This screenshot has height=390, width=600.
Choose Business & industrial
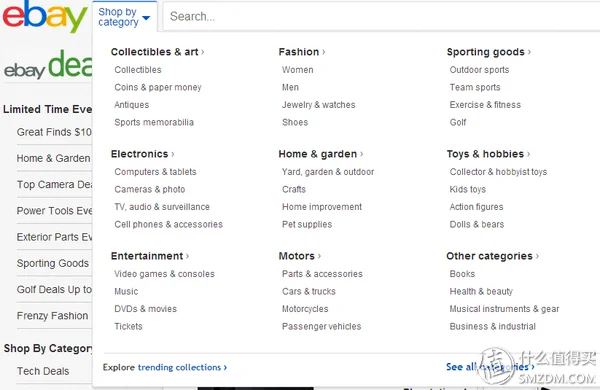tap(492, 326)
